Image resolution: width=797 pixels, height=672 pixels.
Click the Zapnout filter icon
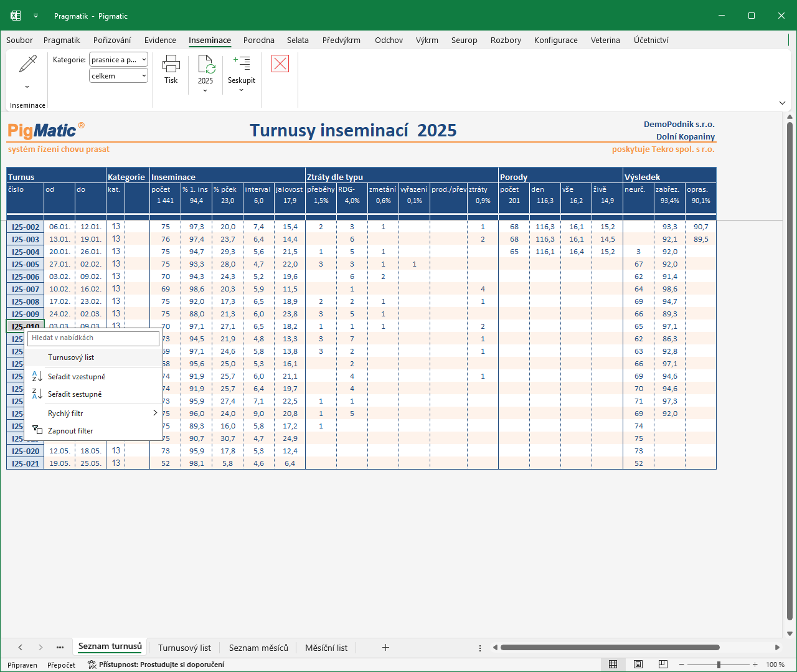pos(37,430)
